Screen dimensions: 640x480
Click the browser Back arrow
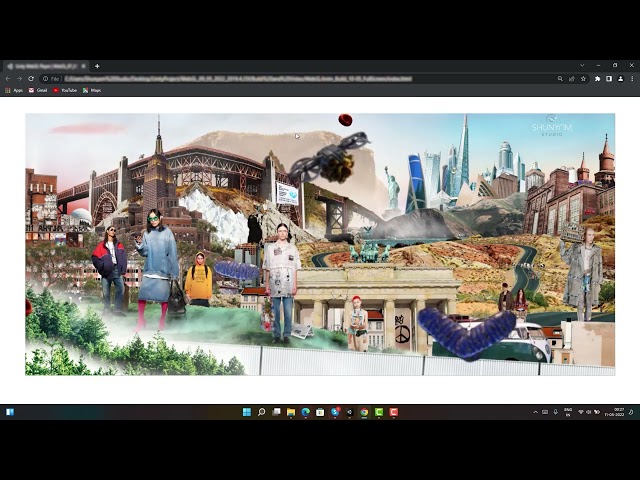coord(8,79)
